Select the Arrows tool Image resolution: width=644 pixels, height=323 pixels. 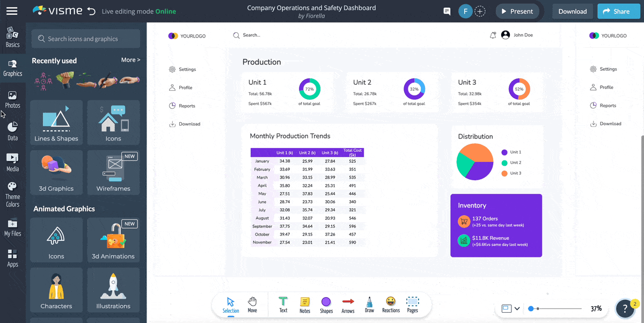click(x=348, y=305)
